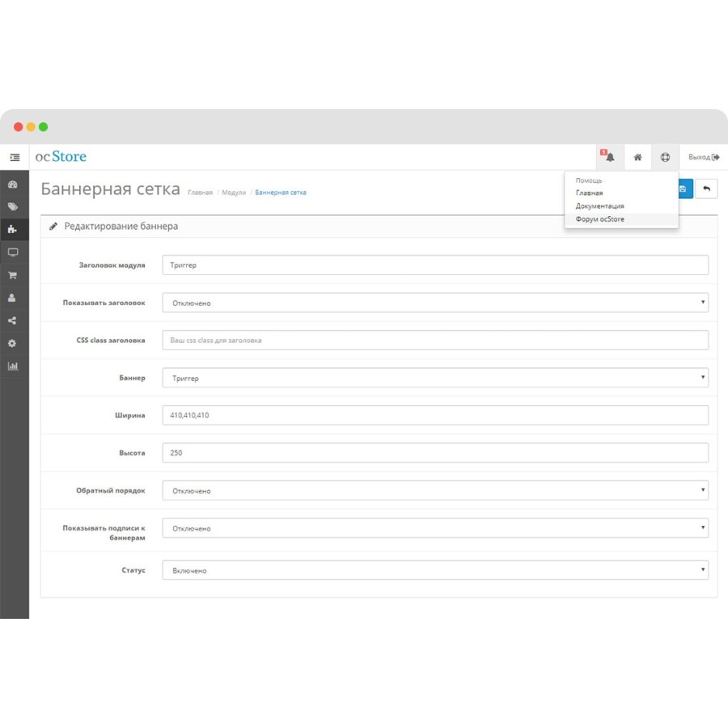Open the Sales cart sidebar icon
The height and width of the screenshot is (728, 728).
coord(12,275)
